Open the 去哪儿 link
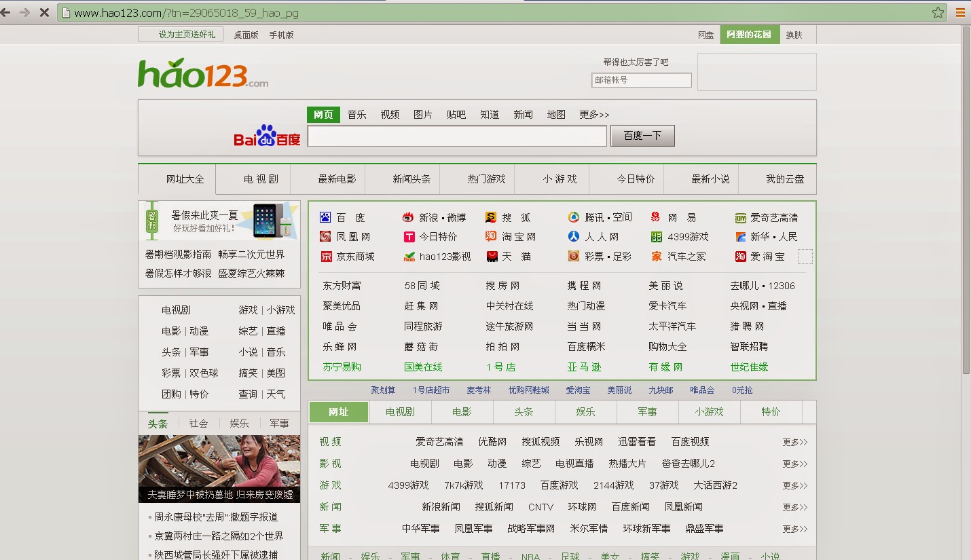Screen dimensions: 971x560 coord(744,286)
